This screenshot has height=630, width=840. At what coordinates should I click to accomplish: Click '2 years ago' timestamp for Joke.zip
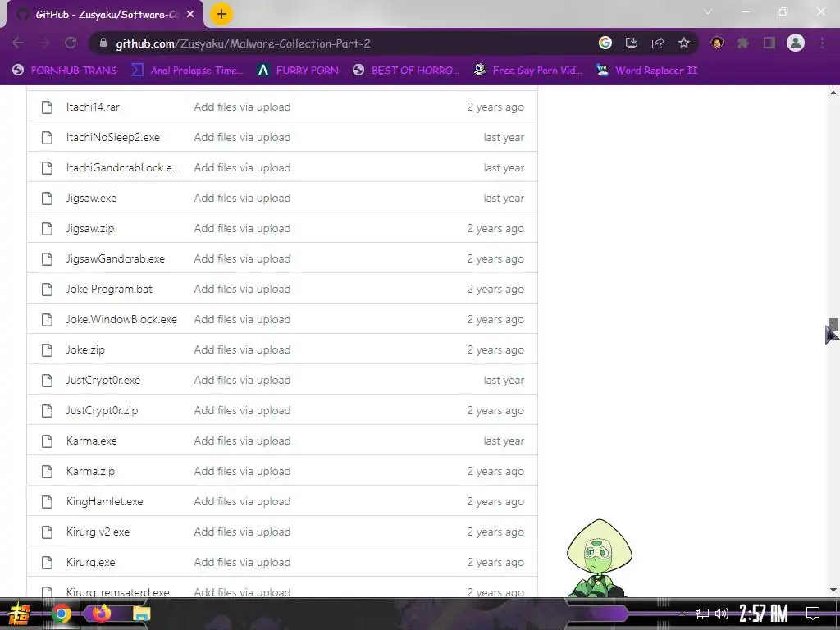[495, 349]
